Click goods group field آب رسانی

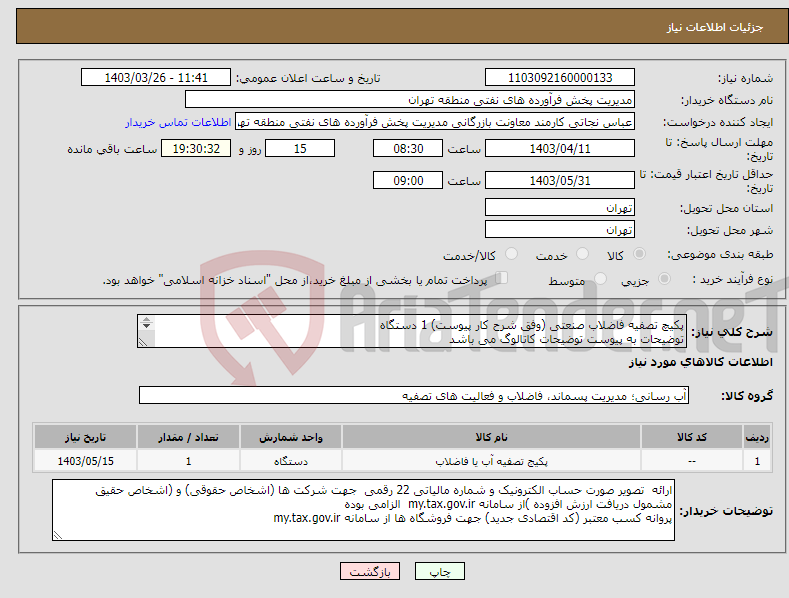point(414,395)
